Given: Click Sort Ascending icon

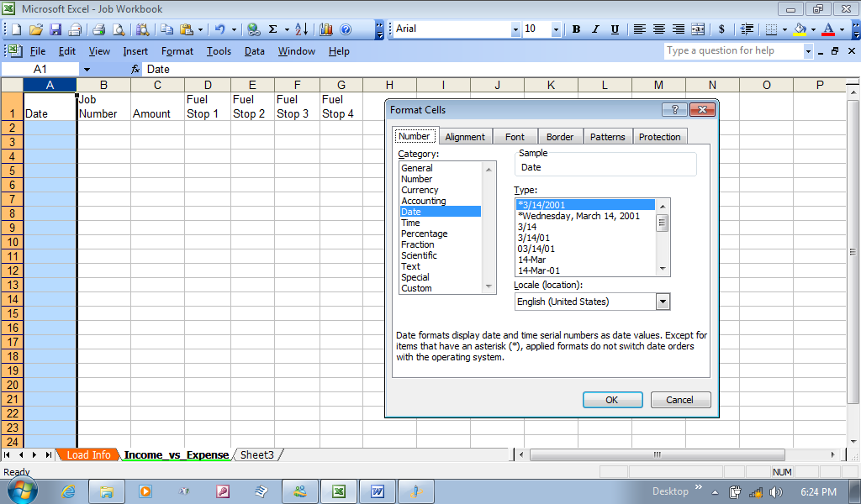Looking at the screenshot, I should pyautogui.click(x=301, y=29).
